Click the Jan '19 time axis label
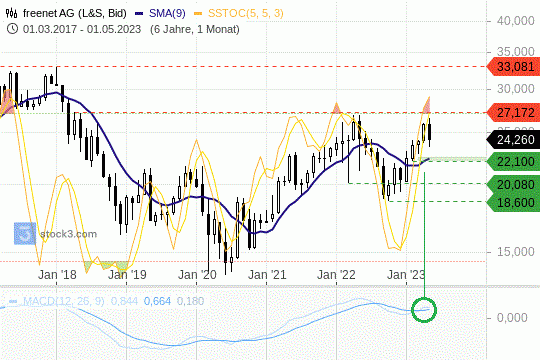Screen dimensions: 540x360 127,275
